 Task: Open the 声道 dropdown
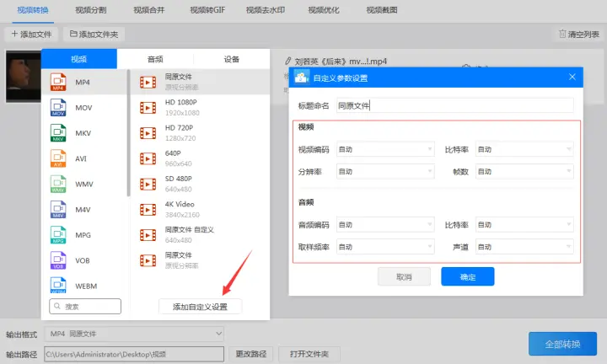point(524,247)
